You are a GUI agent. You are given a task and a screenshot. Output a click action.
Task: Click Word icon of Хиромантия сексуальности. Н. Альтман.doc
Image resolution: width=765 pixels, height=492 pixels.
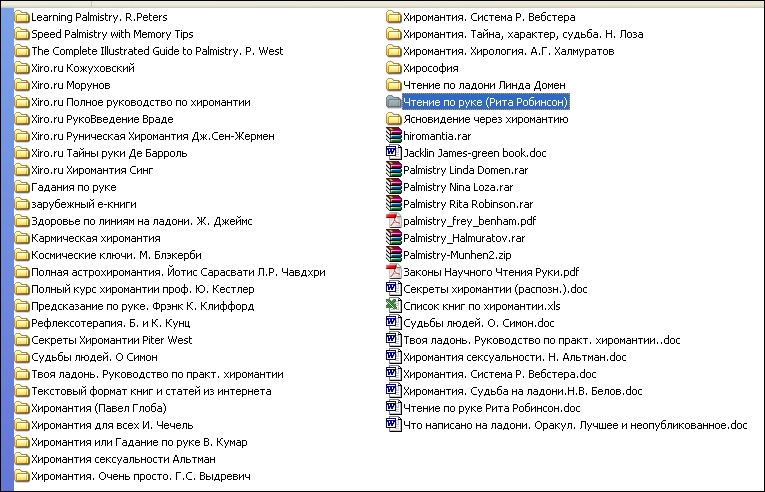click(393, 357)
